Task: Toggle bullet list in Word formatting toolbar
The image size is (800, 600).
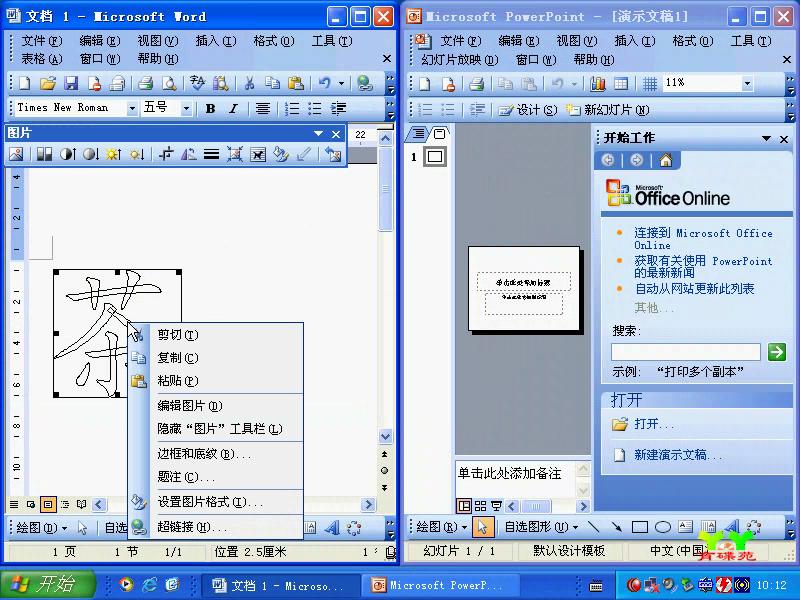Action: click(x=314, y=108)
